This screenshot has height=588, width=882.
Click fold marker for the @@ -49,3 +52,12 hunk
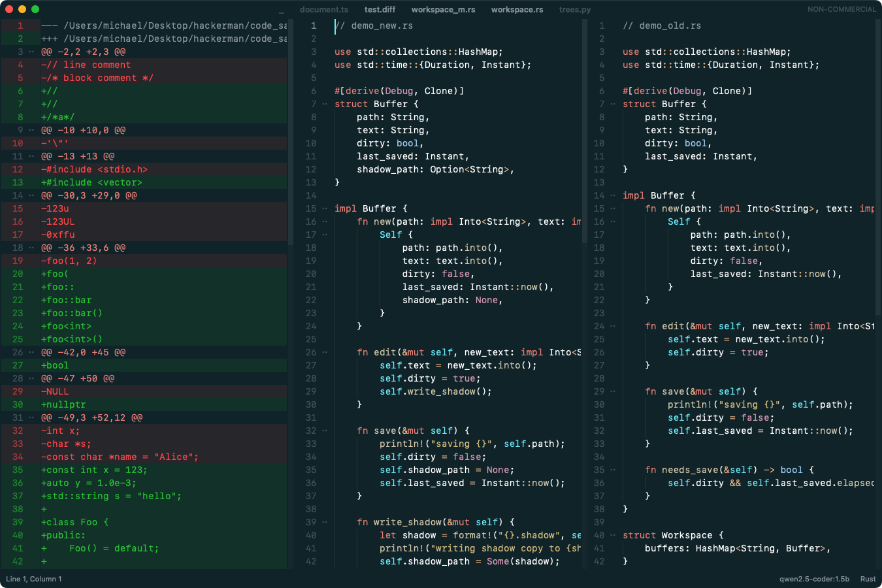(x=31, y=417)
